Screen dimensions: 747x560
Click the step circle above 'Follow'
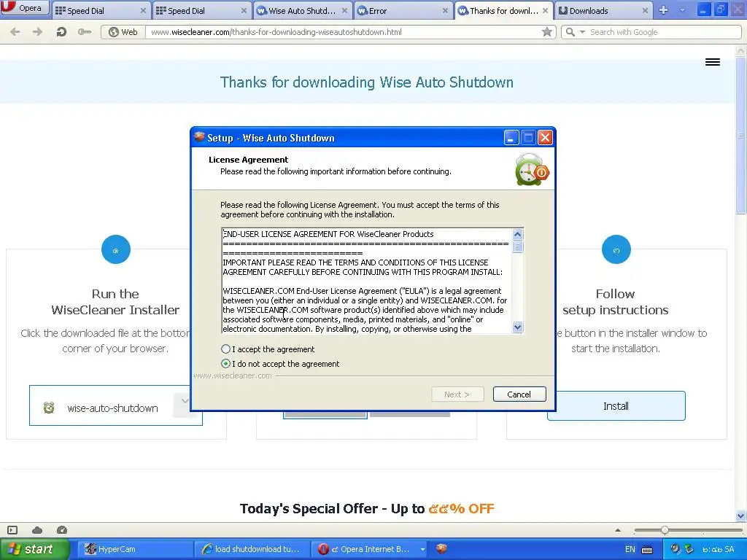(616, 249)
